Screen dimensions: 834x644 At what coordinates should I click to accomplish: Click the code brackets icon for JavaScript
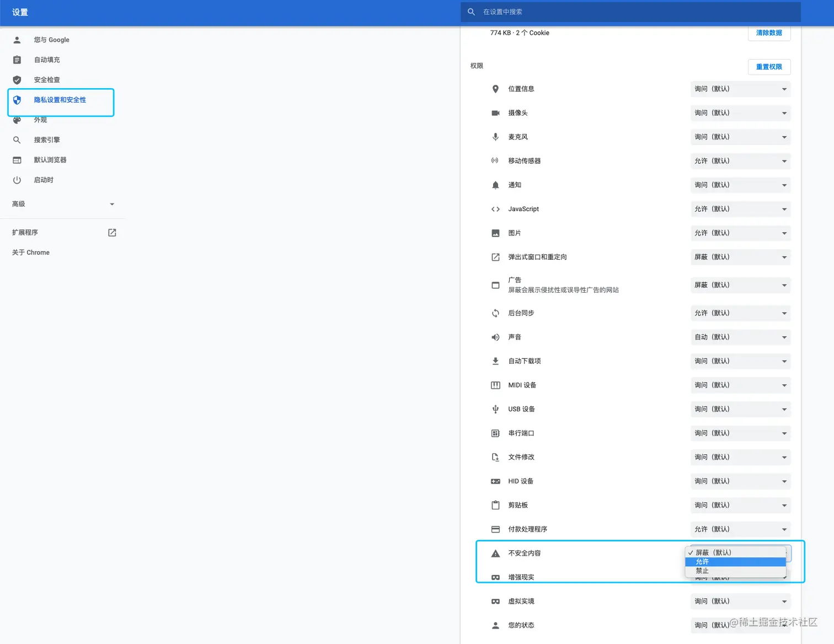(495, 209)
